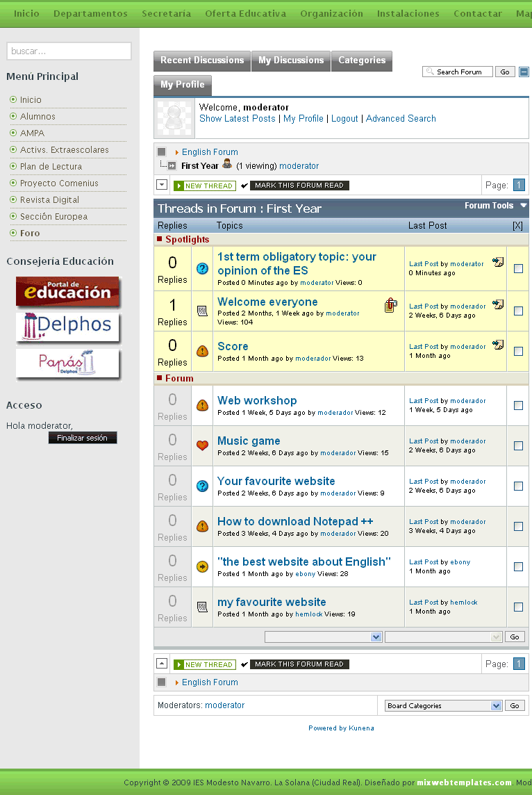
Task: Click the Portal de Educación logo
Action: [68, 292]
